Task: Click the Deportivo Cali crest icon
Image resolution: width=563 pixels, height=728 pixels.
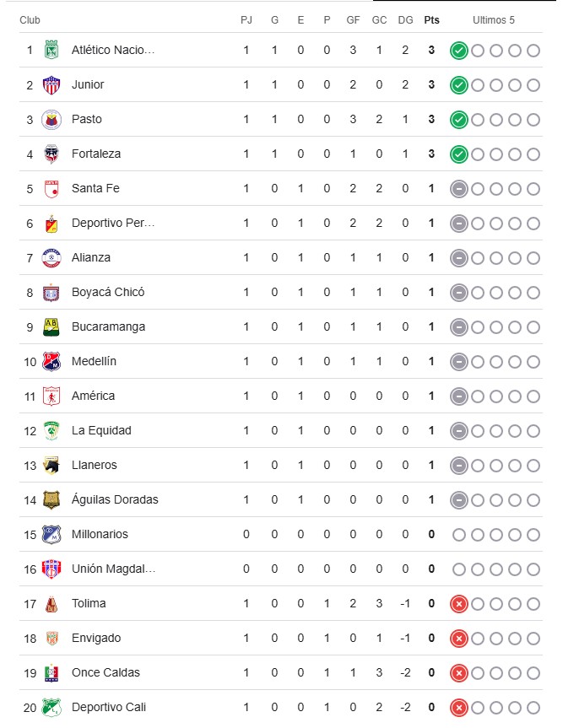Action: pyautogui.click(x=51, y=707)
